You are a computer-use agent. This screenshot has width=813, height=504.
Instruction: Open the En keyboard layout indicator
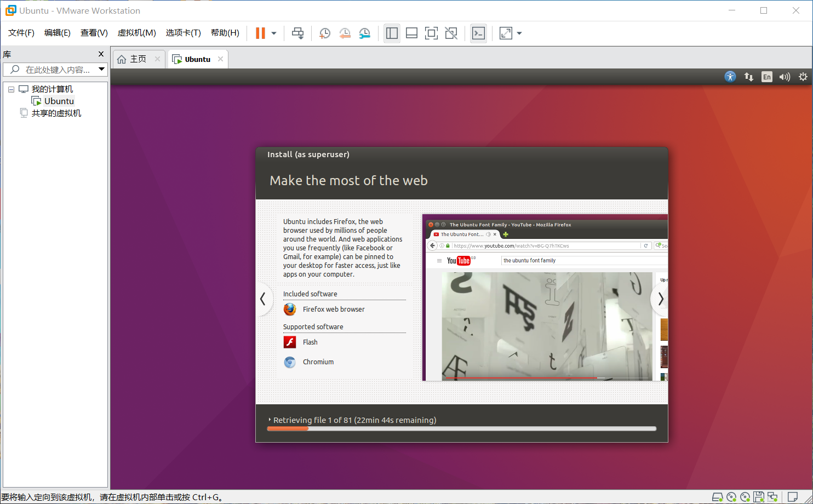(767, 77)
